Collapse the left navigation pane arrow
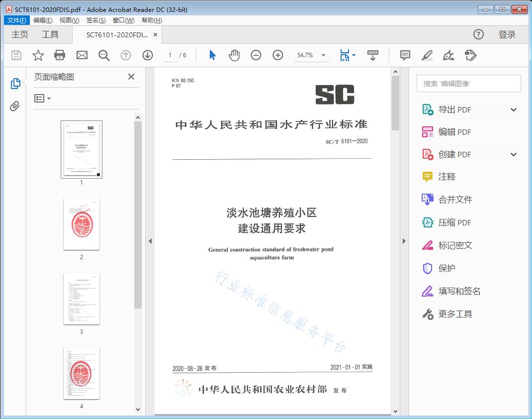The height and width of the screenshot is (419, 532). point(150,241)
